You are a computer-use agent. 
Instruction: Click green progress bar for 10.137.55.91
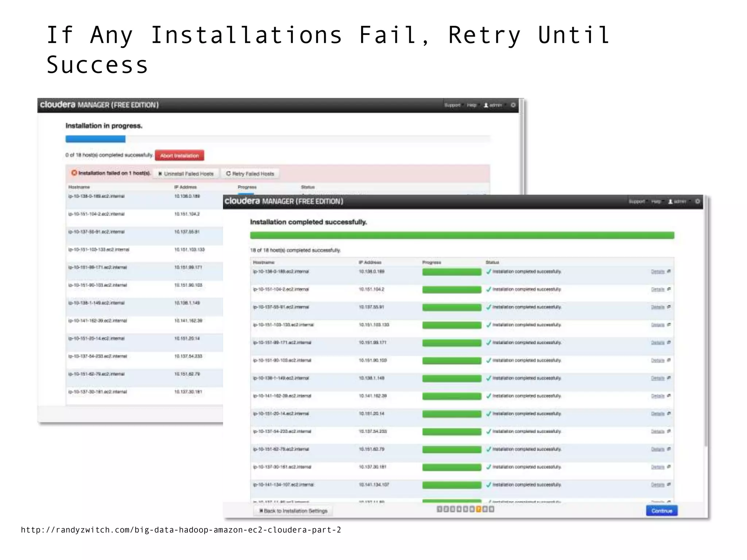(452, 307)
